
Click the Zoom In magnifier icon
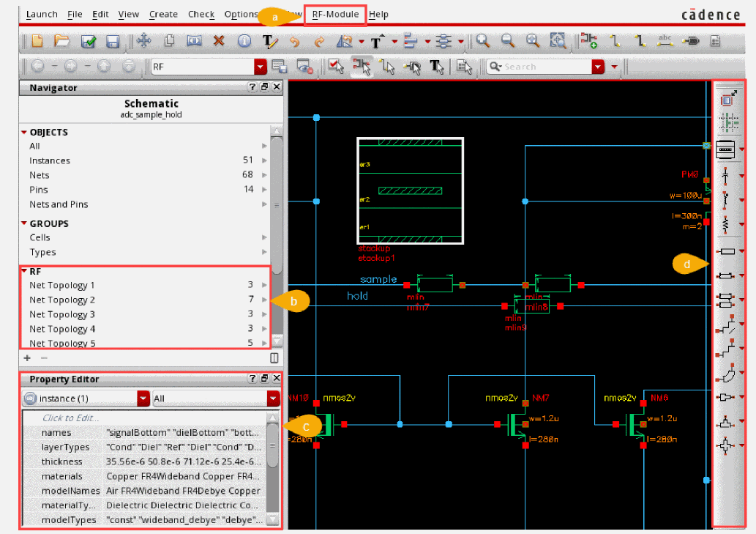pyautogui.click(x=483, y=41)
